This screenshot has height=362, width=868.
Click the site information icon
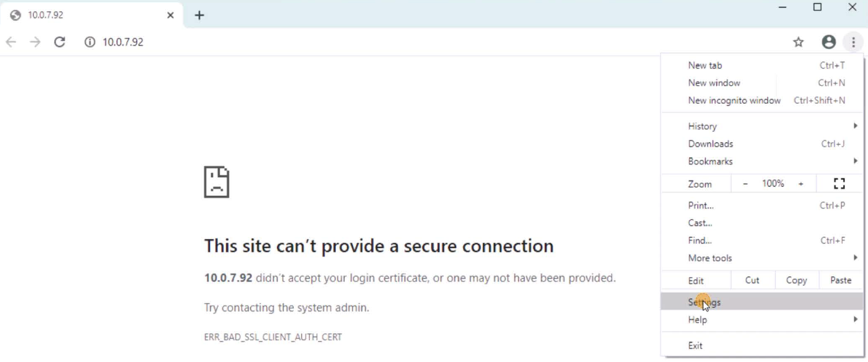click(x=90, y=42)
